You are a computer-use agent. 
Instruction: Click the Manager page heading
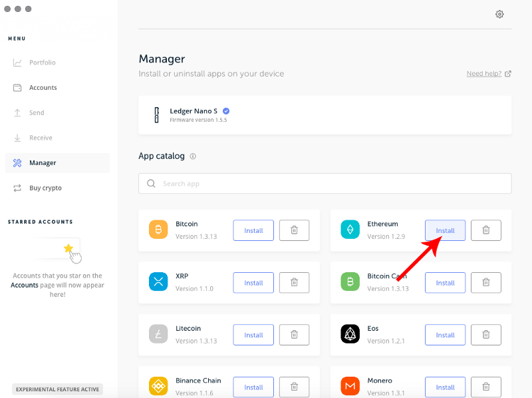pos(162,59)
